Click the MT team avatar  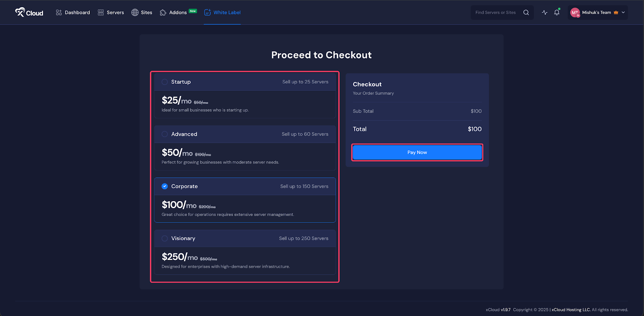pos(575,12)
